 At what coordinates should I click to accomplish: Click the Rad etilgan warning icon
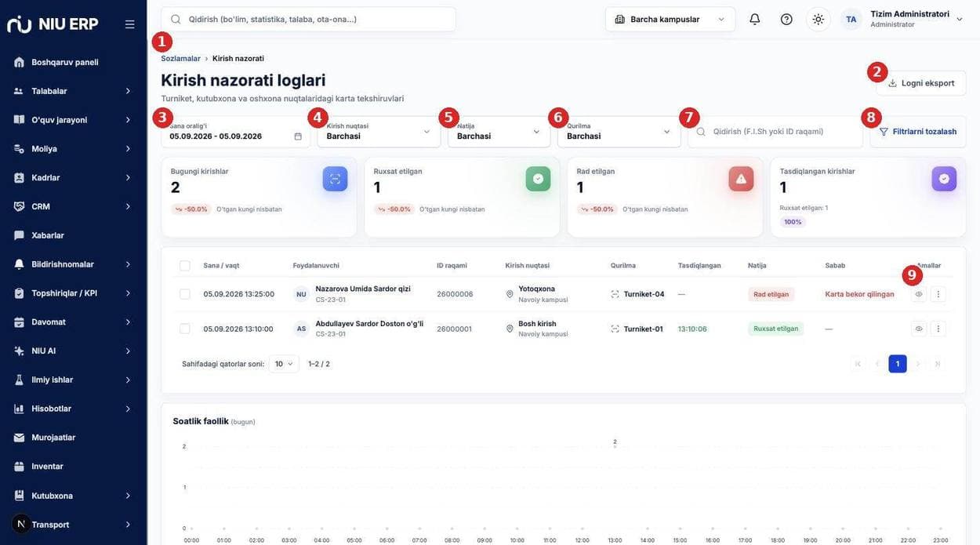(741, 179)
